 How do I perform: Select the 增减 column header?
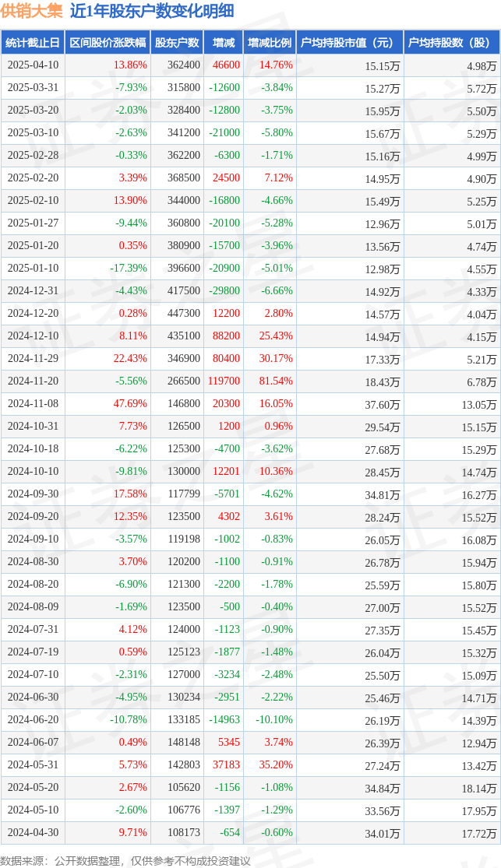(224, 43)
